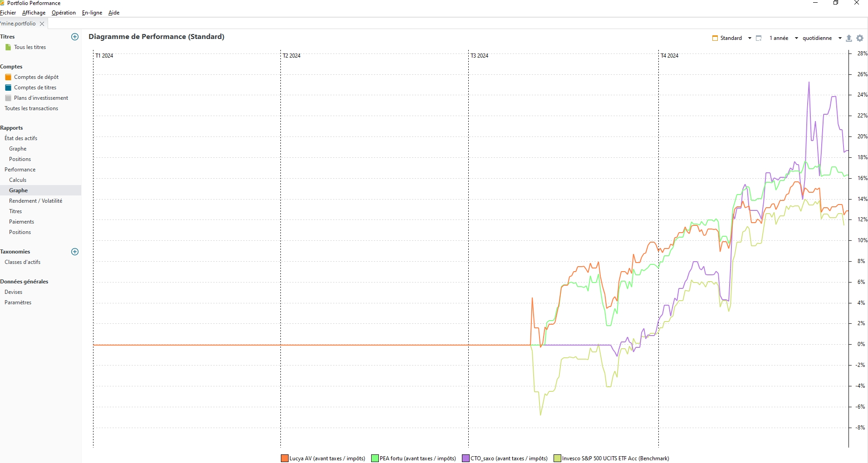868x463 pixels.
Task: Click the Invesco S&P 500 UCITS ETF Acc (Benchmark) label
Action: tap(616, 458)
